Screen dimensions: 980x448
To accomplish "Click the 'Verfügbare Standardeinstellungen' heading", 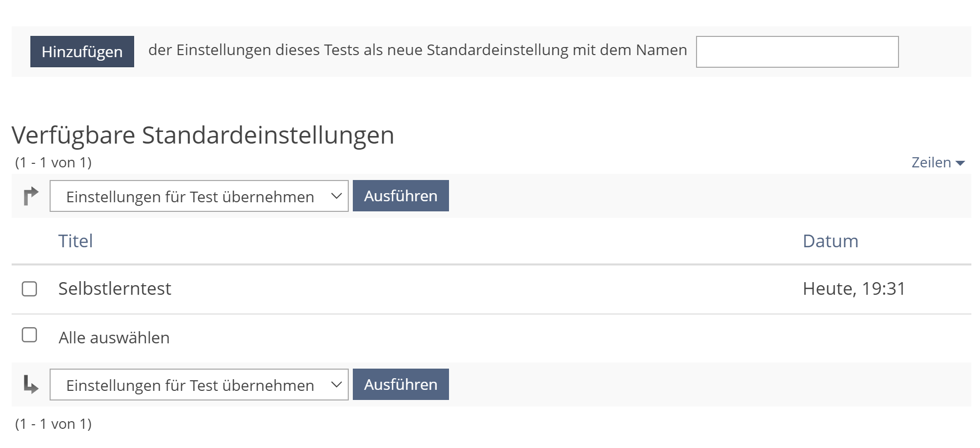I will (202, 136).
